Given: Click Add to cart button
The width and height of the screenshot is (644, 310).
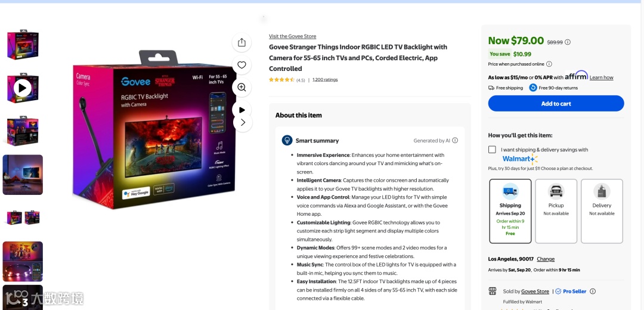Looking at the screenshot, I should tap(556, 104).
